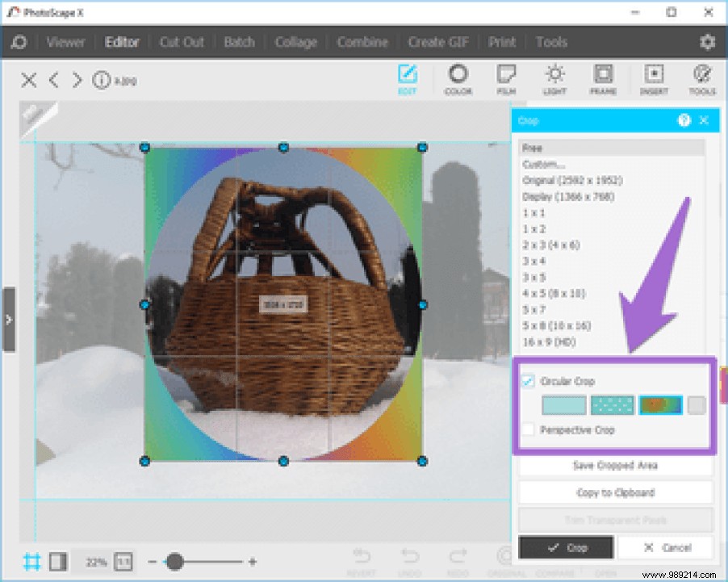This screenshot has height=582, width=728.
Task: Toggle the grid overlay icon
Action: (31, 560)
